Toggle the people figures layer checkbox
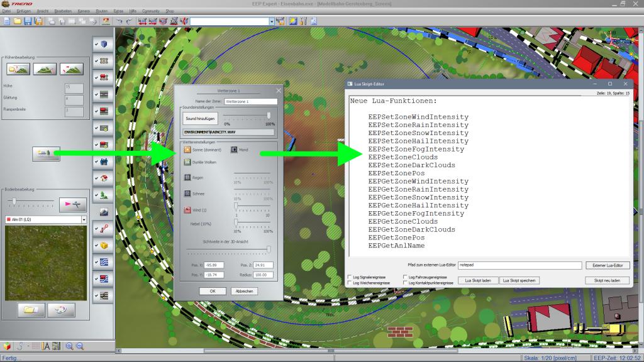 coord(103,162)
